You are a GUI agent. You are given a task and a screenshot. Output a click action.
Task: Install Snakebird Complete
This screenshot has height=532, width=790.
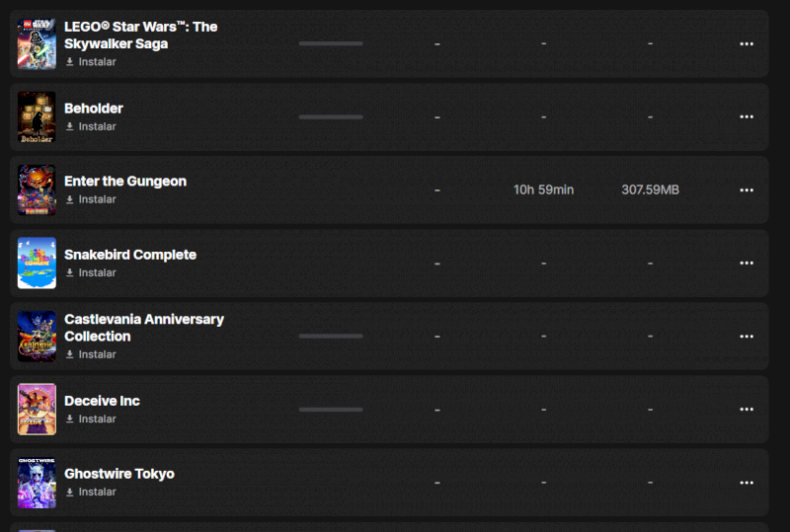point(91,272)
